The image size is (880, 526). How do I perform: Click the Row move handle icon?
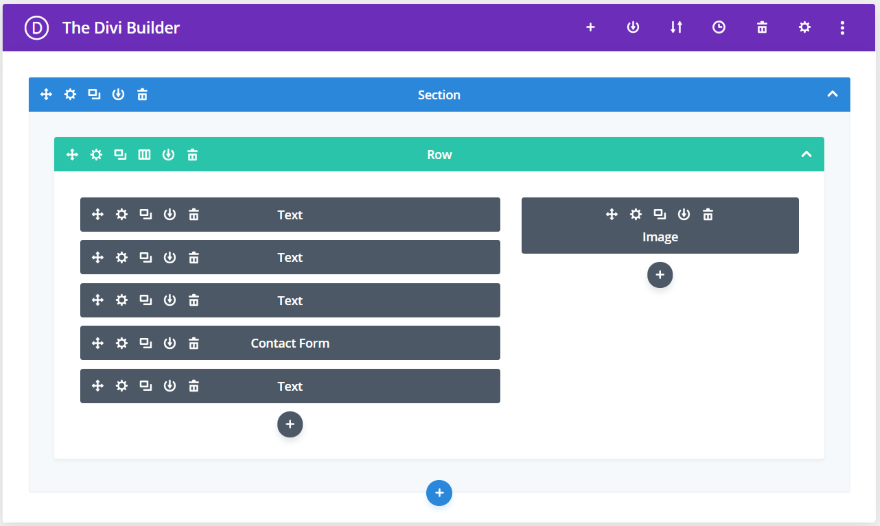[x=72, y=154]
